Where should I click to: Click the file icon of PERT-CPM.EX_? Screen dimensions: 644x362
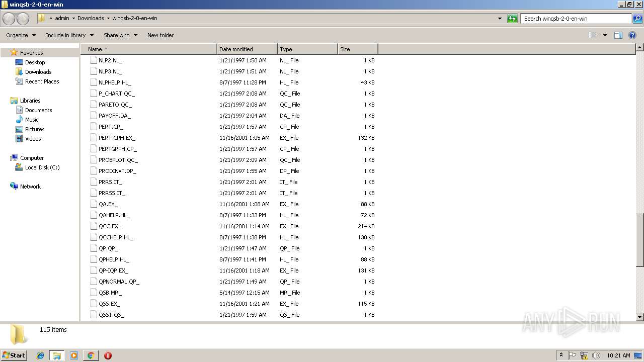[94, 138]
